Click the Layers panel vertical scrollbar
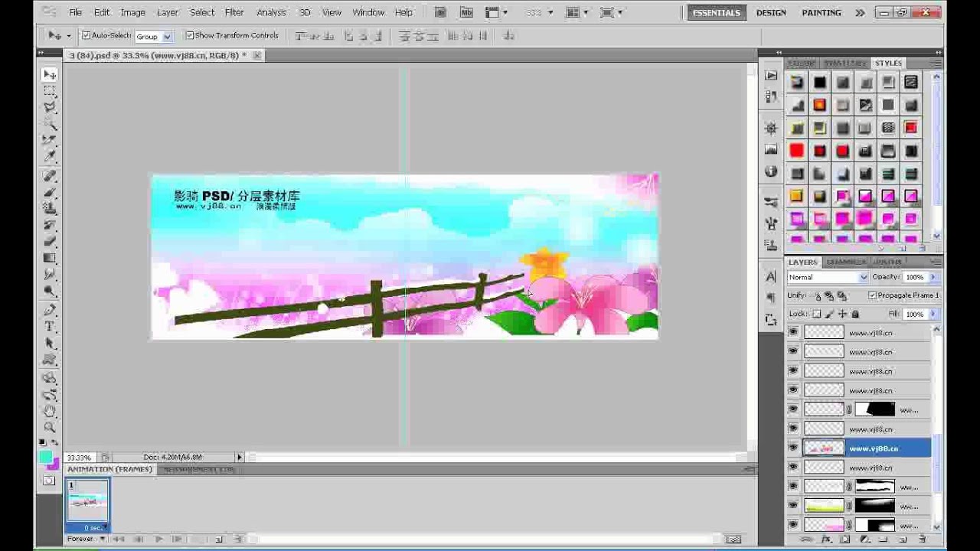Screen dimensions: 980x551 coord(937,429)
